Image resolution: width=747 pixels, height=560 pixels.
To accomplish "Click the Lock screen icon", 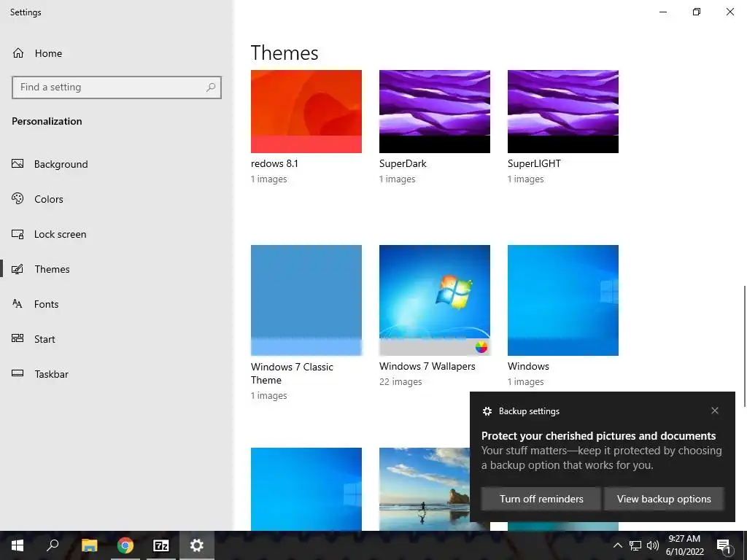I will (18, 234).
